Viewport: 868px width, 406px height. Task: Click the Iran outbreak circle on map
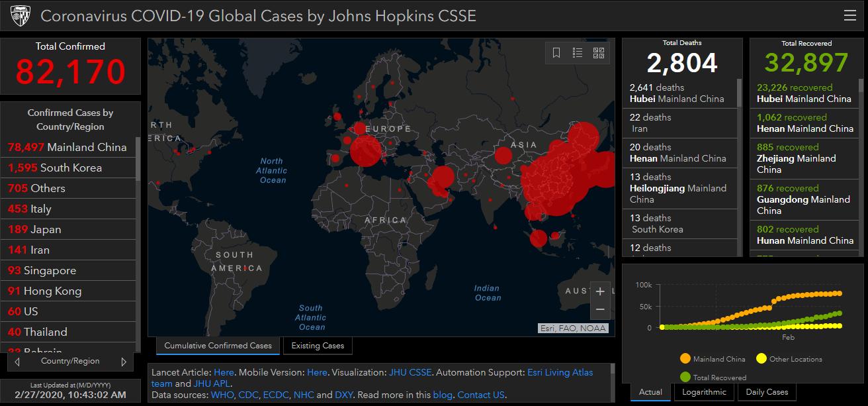[443, 178]
